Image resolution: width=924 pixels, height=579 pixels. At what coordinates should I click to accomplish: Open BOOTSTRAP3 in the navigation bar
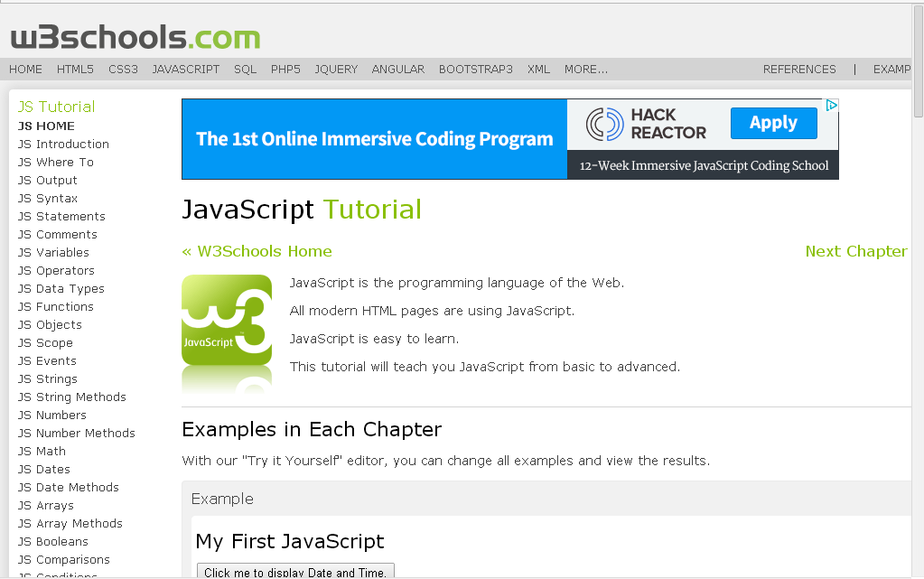click(476, 69)
